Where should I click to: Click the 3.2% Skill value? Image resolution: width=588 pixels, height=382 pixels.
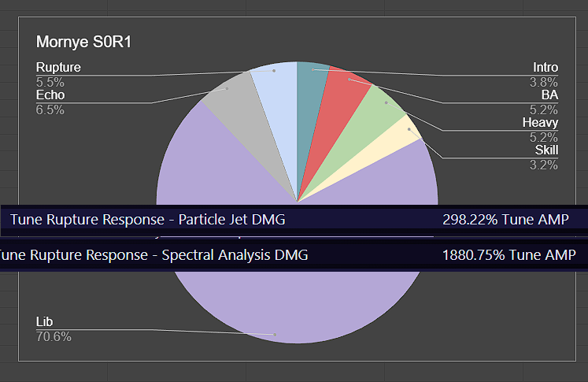point(544,165)
